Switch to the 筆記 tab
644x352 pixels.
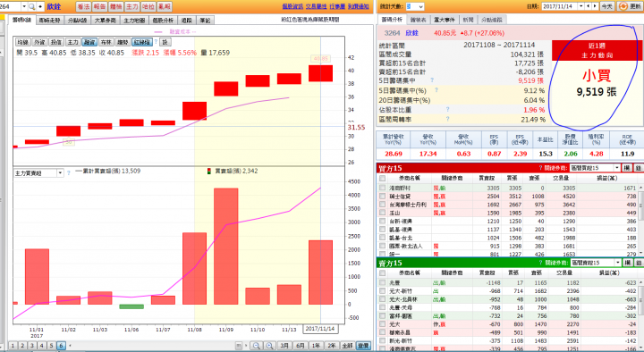[x=205, y=21]
